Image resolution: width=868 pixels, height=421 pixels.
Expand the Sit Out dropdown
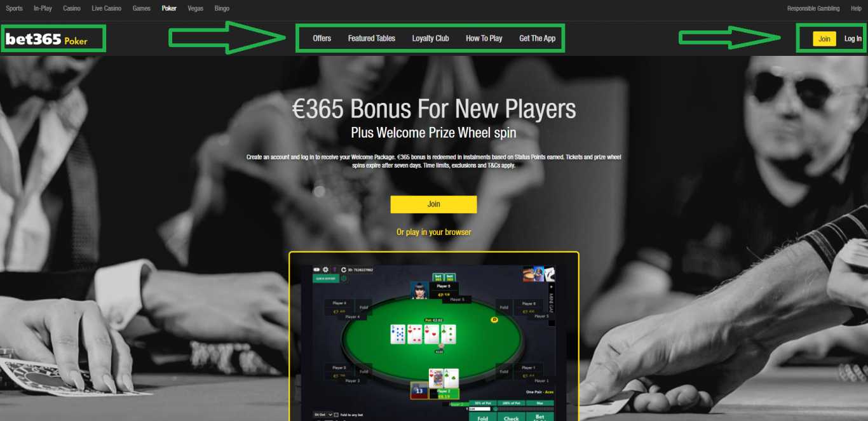click(323, 415)
